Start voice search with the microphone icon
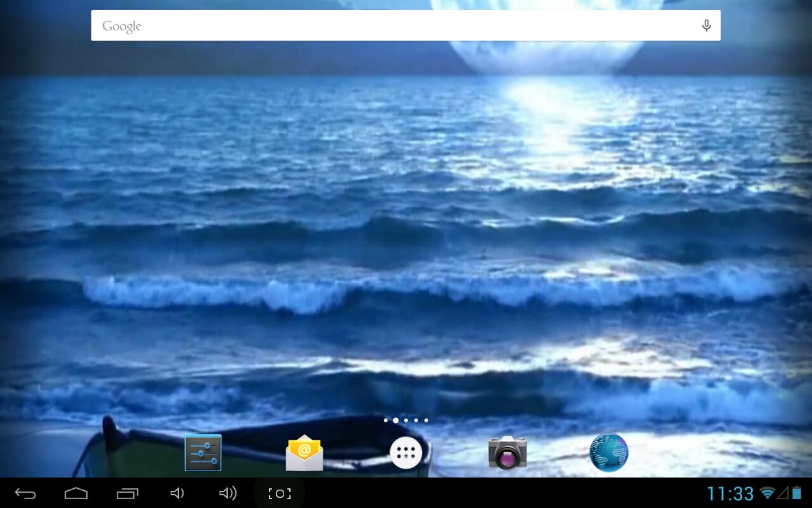This screenshot has height=508, width=812. click(x=706, y=25)
